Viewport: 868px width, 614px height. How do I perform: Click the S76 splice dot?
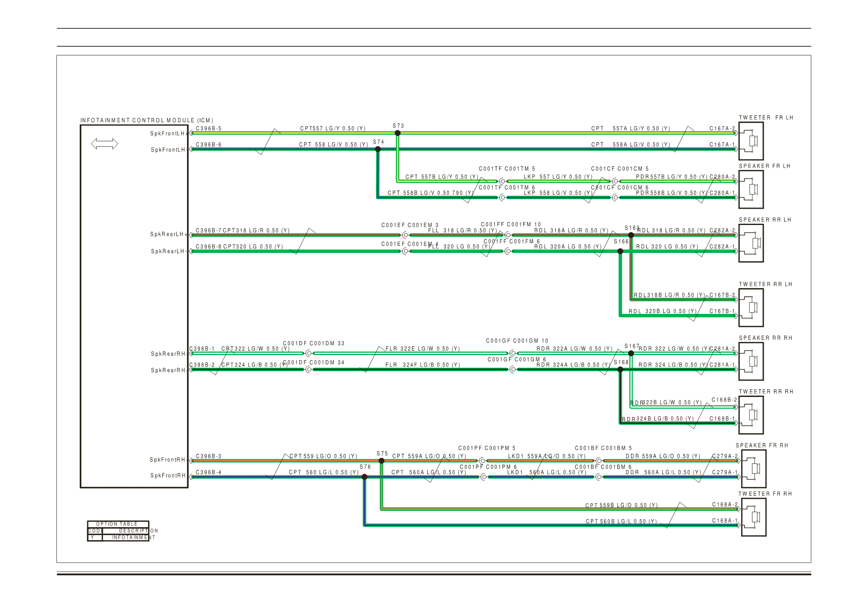tap(364, 477)
